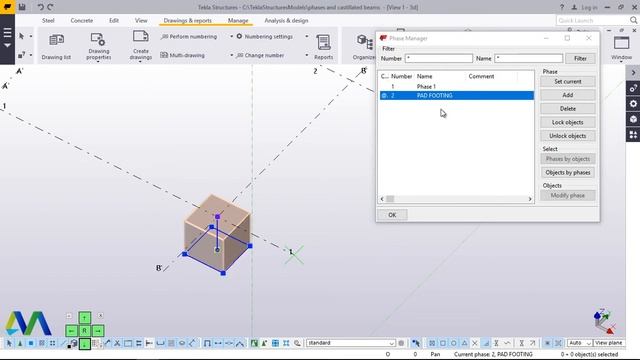640x360 pixels.
Task: Click Objects by phases button
Action: point(567,173)
